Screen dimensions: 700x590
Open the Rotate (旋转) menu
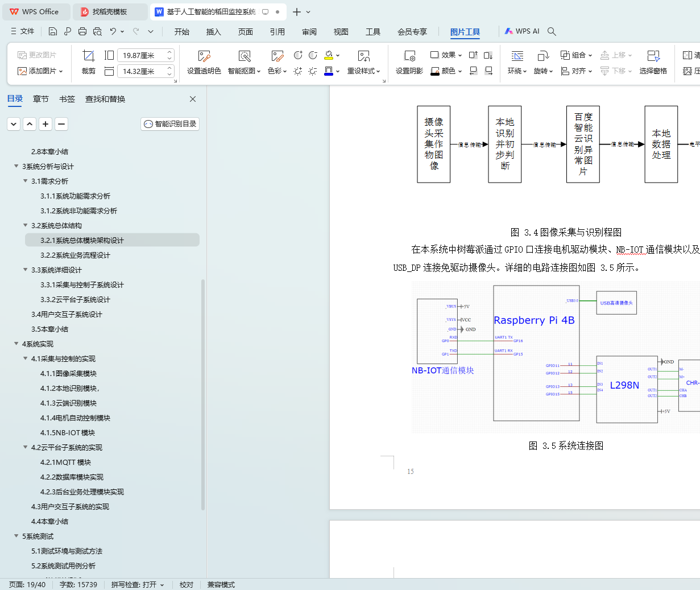coord(543,63)
